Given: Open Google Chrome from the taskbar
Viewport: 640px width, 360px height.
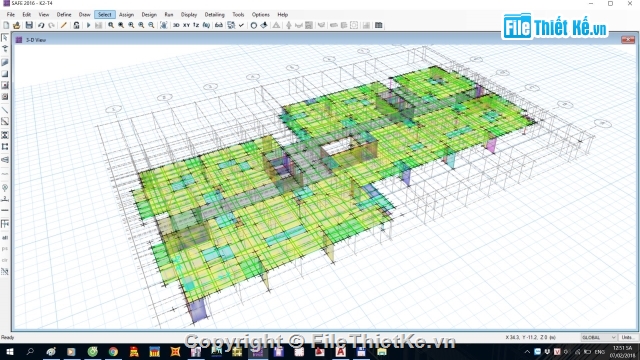Looking at the screenshot, I should pyautogui.click(x=113, y=352).
